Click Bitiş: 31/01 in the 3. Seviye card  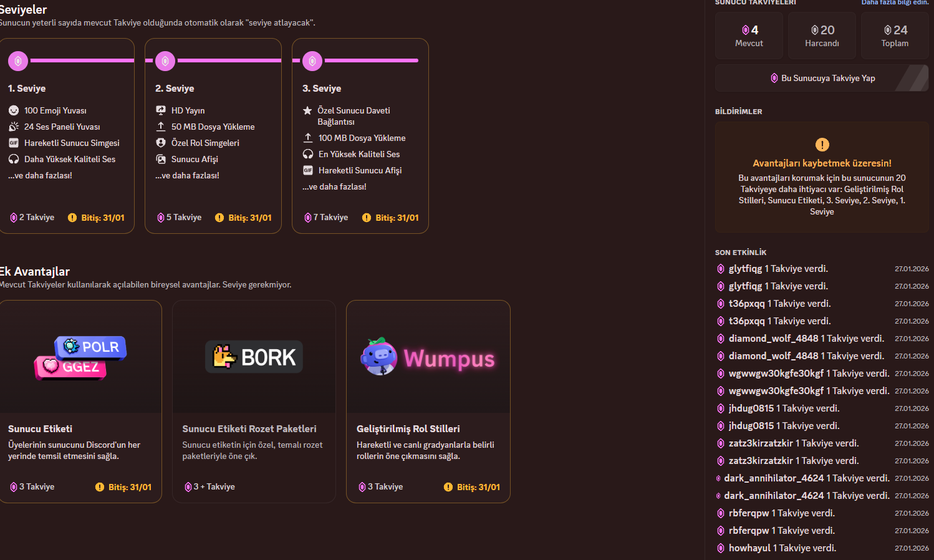coord(397,218)
